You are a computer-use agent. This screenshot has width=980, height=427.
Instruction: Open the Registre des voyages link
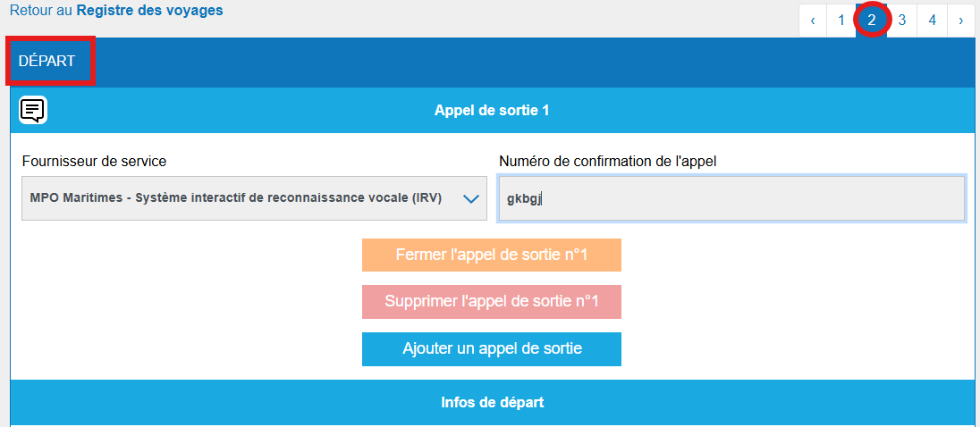click(x=149, y=11)
